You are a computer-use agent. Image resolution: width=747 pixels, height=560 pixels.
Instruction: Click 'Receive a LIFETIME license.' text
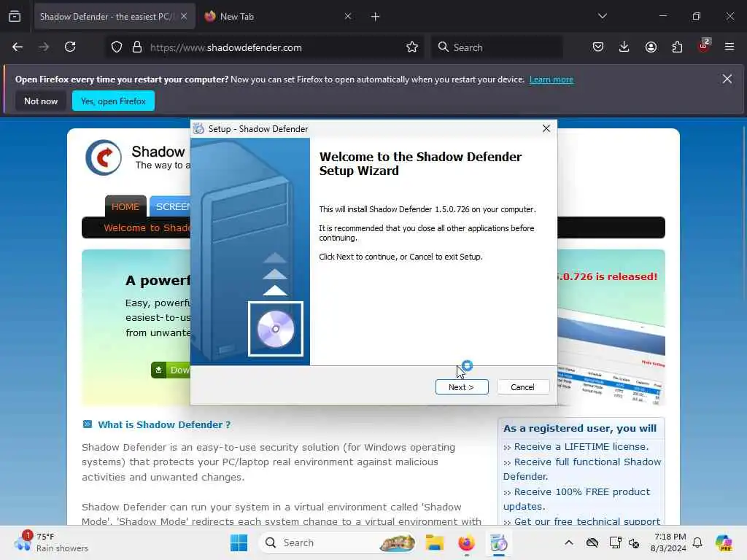click(x=581, y=447)
